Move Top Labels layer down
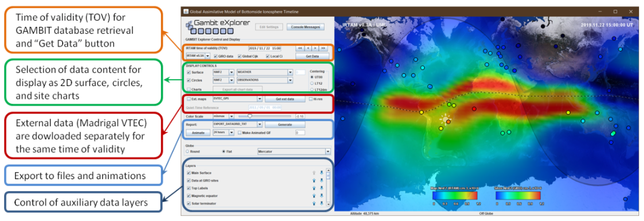This screenshot has width=644, height=221. click(x=321, y=188)
